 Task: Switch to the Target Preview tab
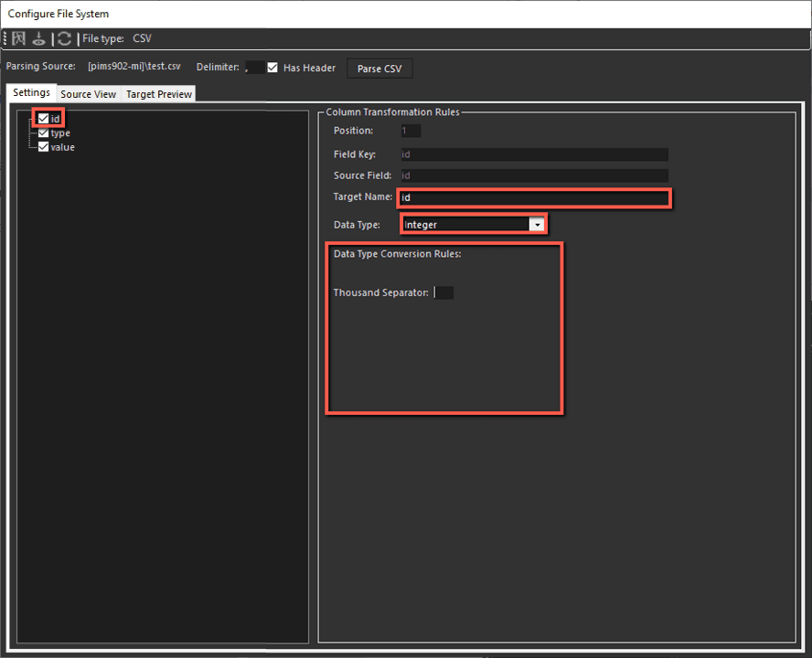click(x=157, y=93)
